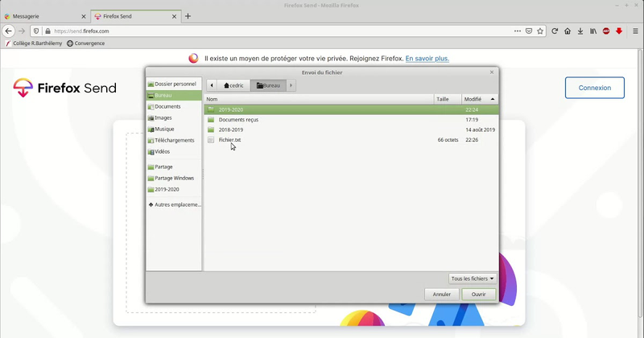Open the new tab plus button
644x338 pixels.
pyautogui.click(x=188, y=15)
